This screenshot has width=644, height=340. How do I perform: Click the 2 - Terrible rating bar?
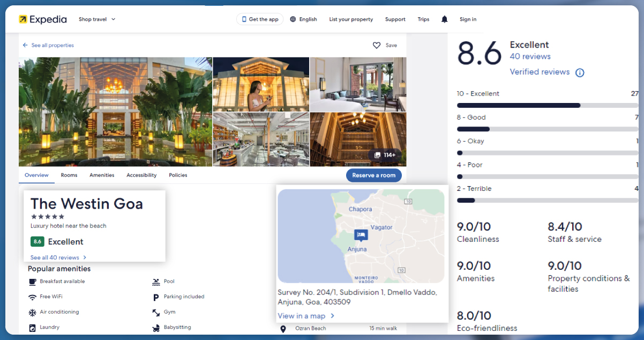548,200
